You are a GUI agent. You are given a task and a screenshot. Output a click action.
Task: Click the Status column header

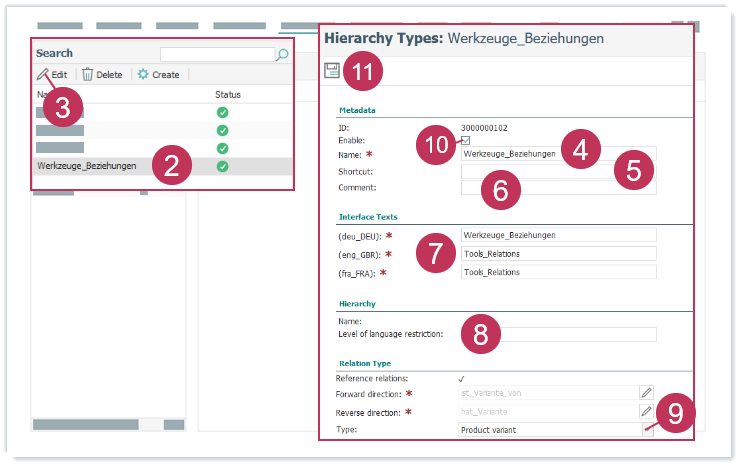228,95
